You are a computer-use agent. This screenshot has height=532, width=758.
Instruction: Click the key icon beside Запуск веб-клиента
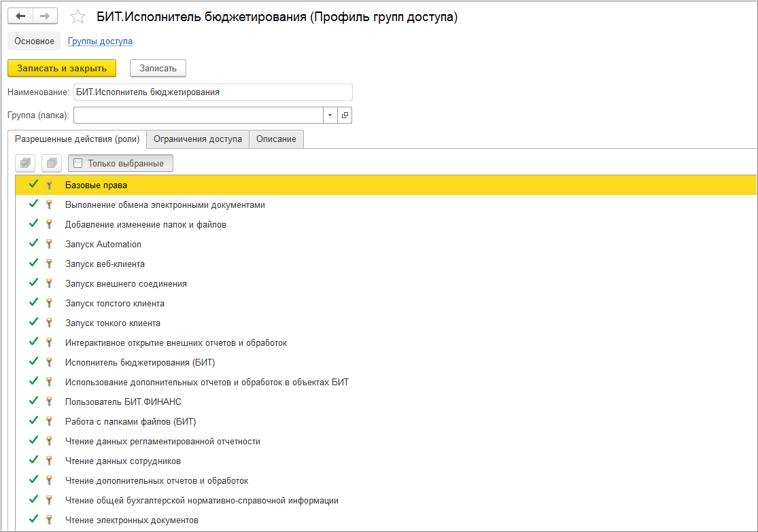click(x=49, y=264)
